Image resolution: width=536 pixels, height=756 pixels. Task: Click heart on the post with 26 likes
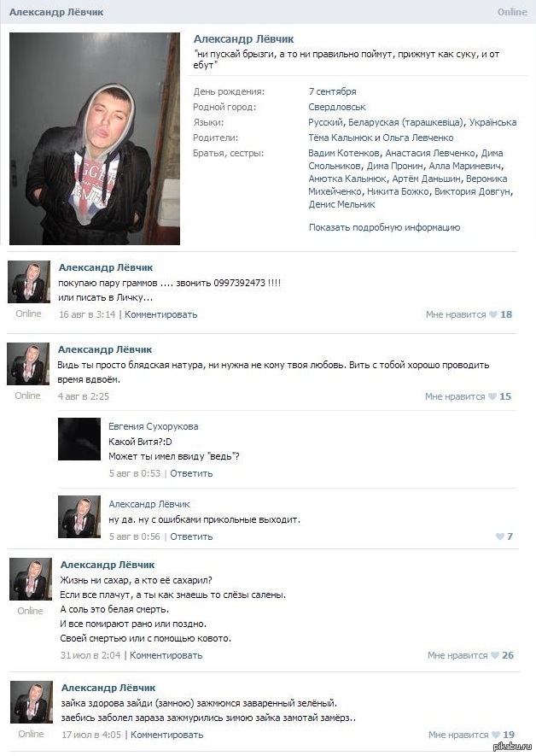pos(495,655)
